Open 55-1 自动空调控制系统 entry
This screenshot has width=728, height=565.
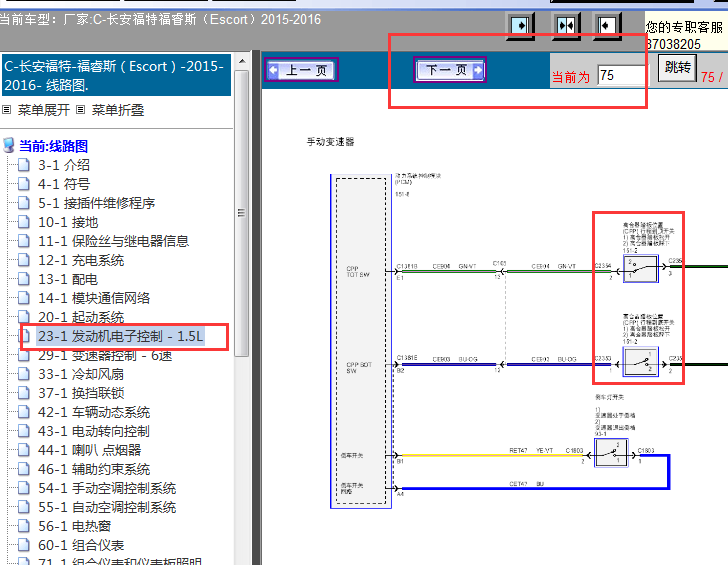coord(107,507)
